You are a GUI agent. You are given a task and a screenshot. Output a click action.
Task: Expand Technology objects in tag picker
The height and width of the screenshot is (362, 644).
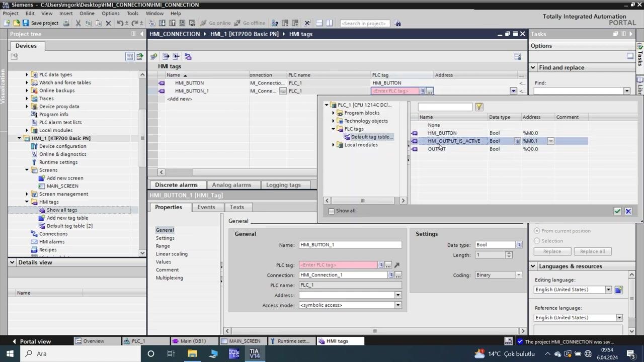coord(334,121)
